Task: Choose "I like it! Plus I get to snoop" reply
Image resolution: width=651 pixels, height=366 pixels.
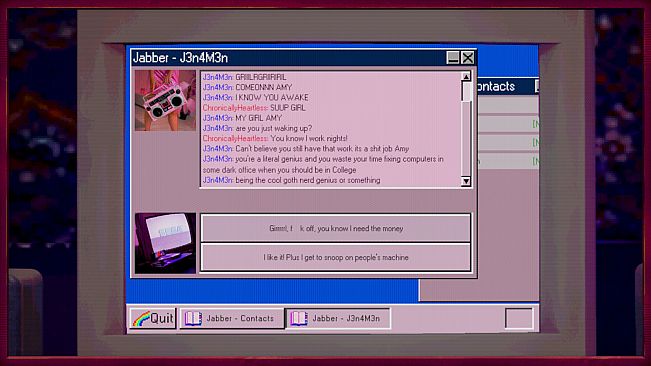Action: coord(336,257)
